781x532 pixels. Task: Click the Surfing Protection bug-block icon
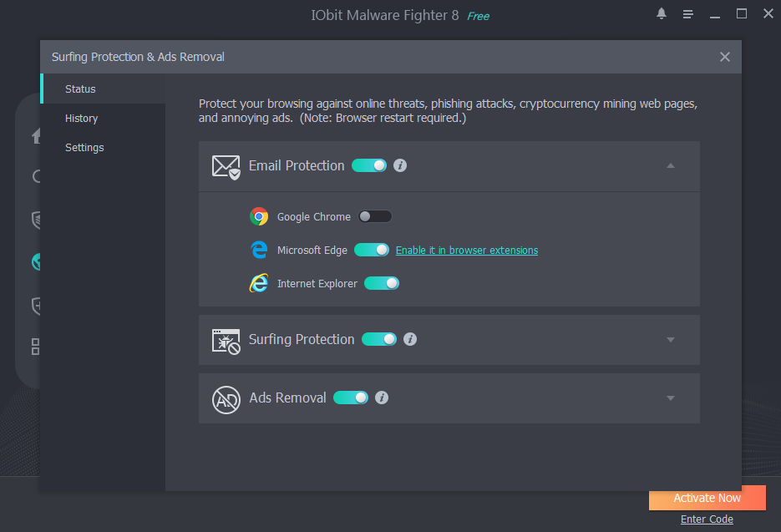(x=226, y=340)
